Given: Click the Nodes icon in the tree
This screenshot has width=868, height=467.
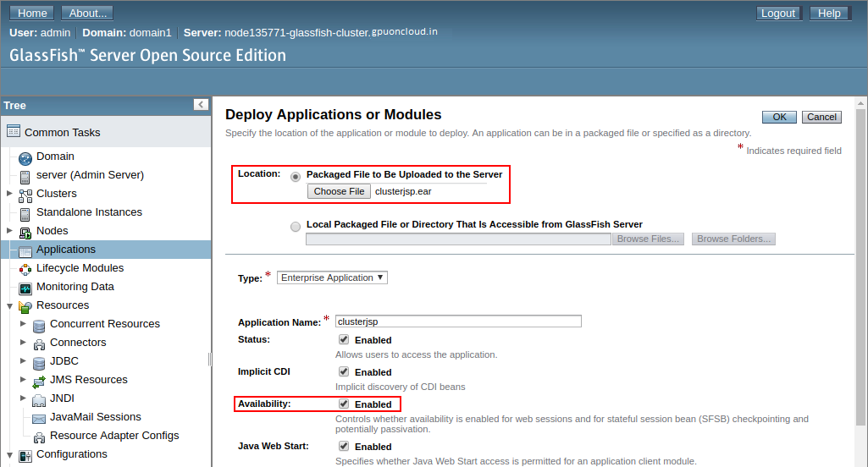Looking at the screenshot, I should pyautogui.click(x=25, y=232).
